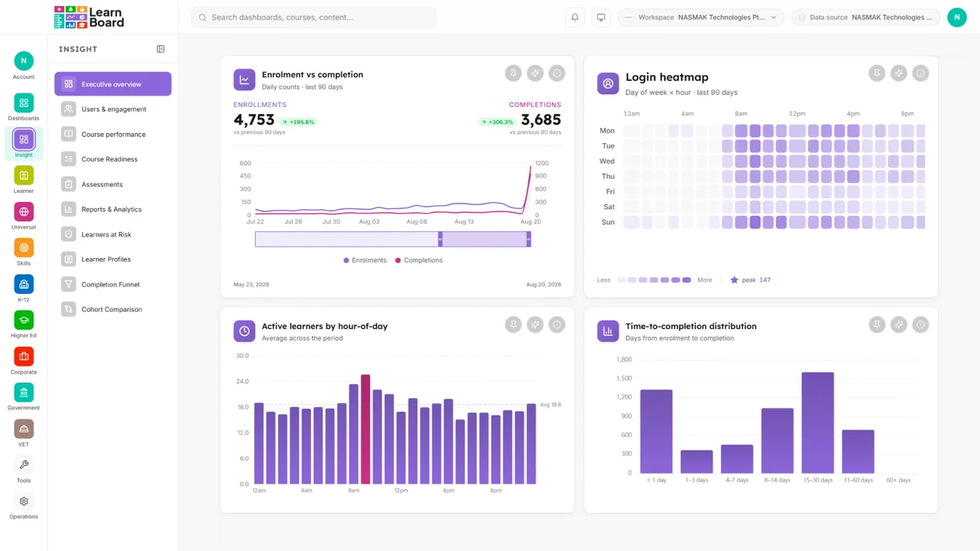Image resolution: width=980 pixels, height=551 pixels.
Task: Click the LearnBoard logo
Action: click(89, 18)
